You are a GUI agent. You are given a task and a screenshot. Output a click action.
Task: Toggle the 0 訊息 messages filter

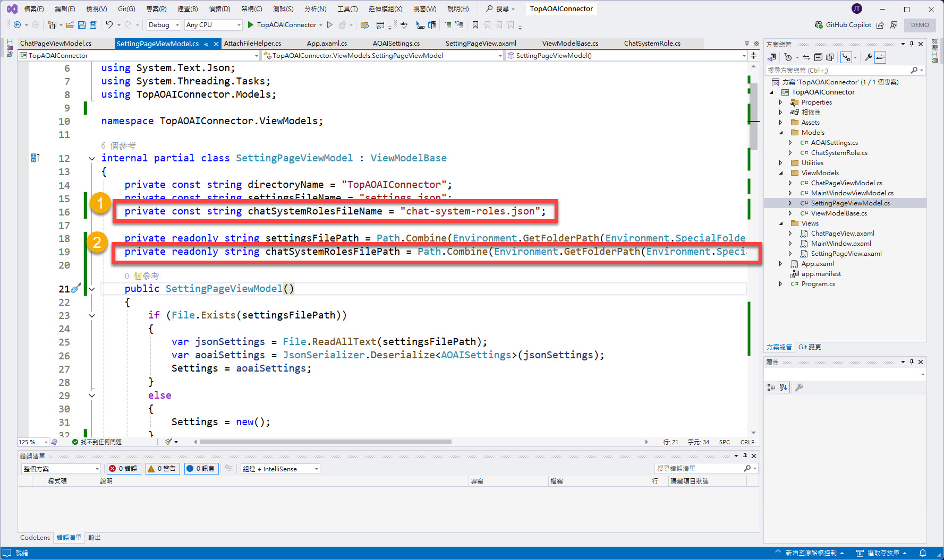coord(201,469)
